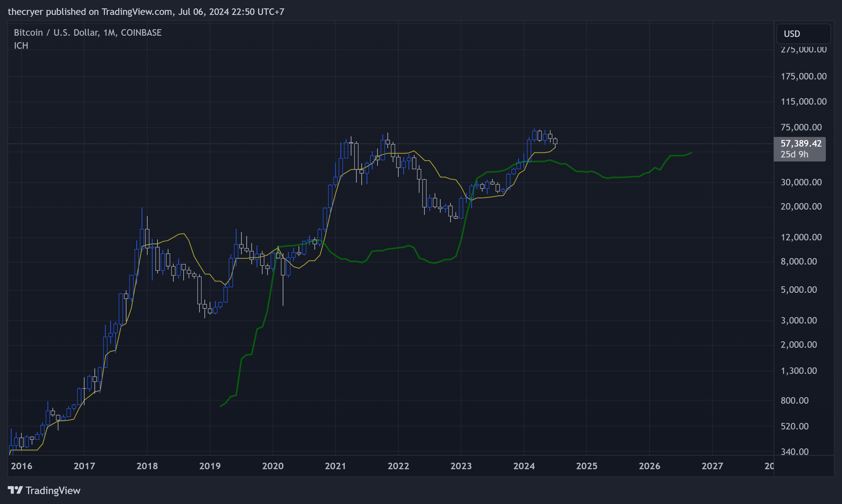Image resolution: width=842 pixels, height=504 pixels.
Task: Click the 1,300.00 price axis label
Action: point(799,370)
